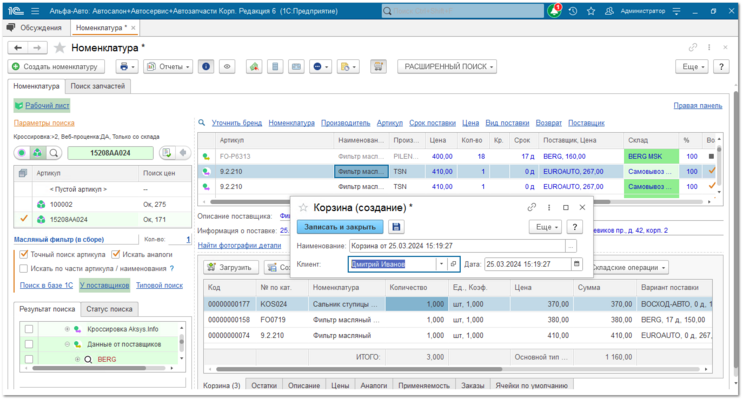Open the Отчеты dropdown
The image size is (743, 400).
click(x=168, y=67)
